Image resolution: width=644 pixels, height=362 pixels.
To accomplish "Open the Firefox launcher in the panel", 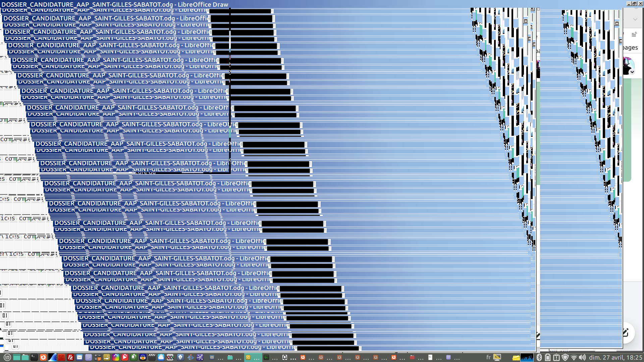I will coord(43,357).
